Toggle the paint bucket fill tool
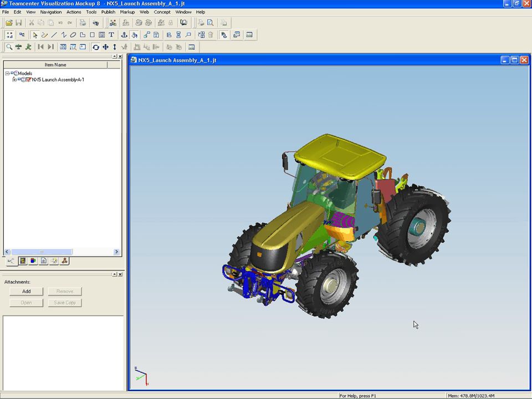Viewport: 532px width, 399px height. click(x=134, y=34)
